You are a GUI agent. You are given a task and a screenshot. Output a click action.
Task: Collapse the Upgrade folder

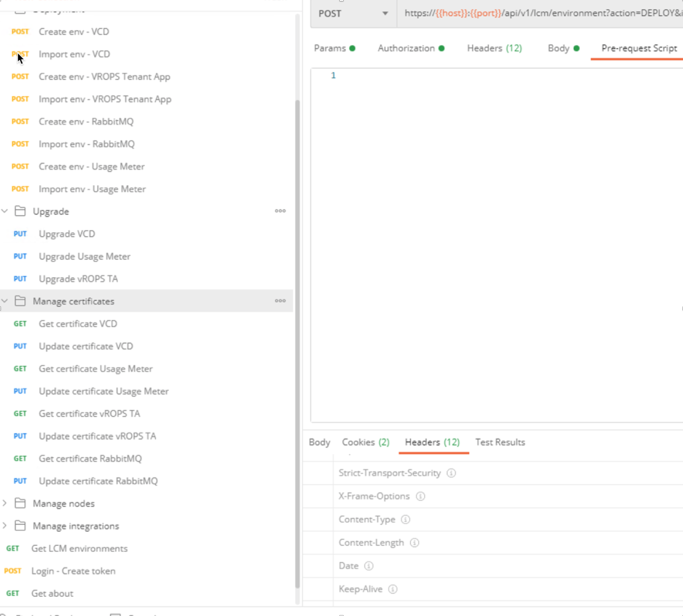(x=5, y=211)
